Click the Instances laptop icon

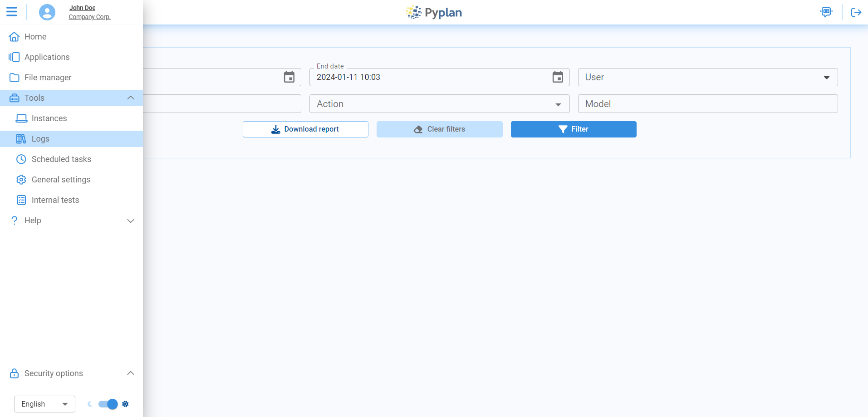point(21,118)
